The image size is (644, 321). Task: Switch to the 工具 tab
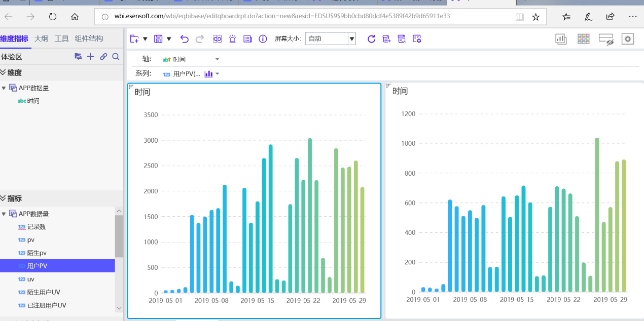click(62, 38)
